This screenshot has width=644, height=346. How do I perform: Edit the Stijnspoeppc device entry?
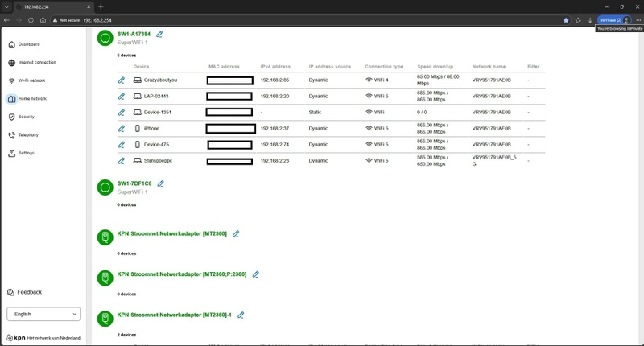tap(122, 161)
